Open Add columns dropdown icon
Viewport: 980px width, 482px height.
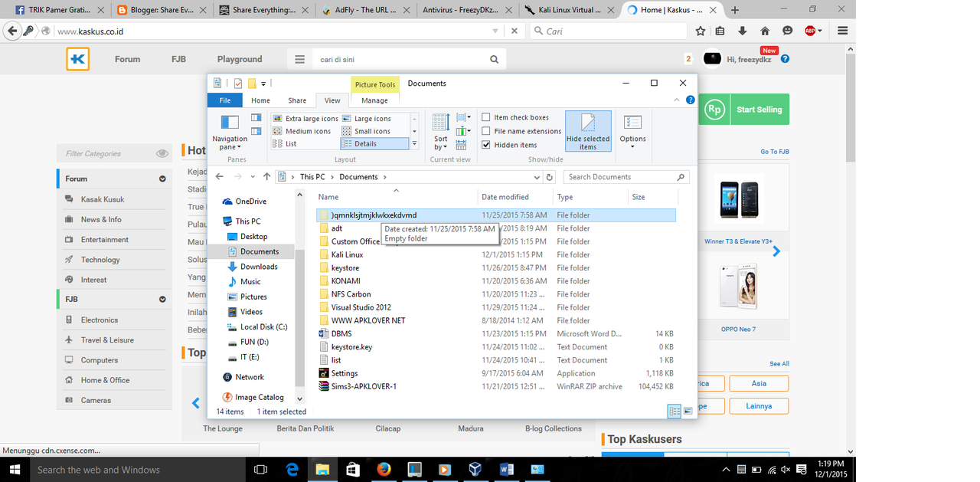[463, 131]
